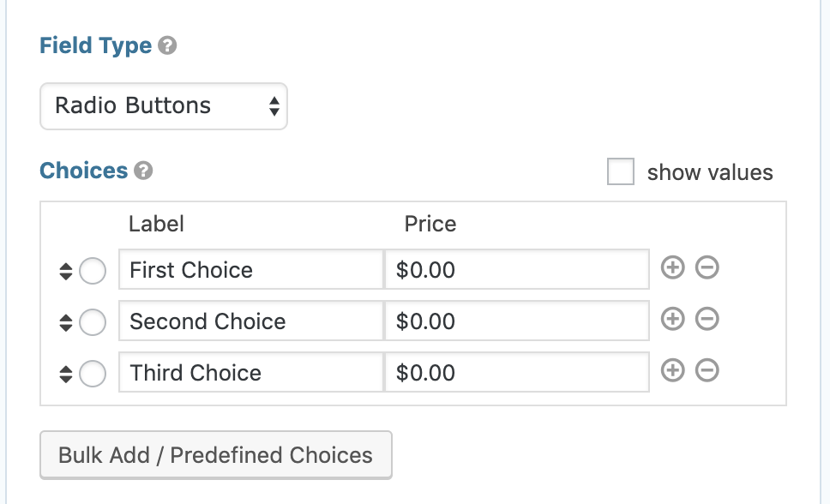The image size is (830, 504).
Task: Click the sort handle for Third Choice
Action: click(66, 374)
